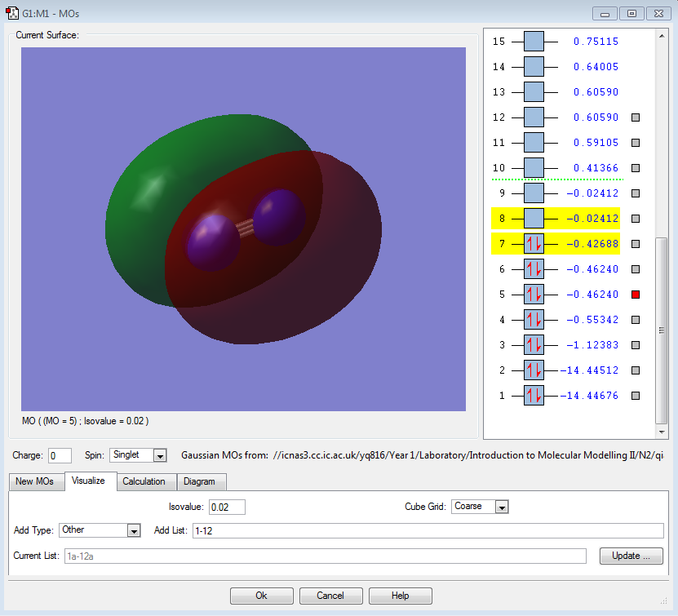Click occupied orbital box for MO 7
The width and height of the screenshot is (678, 616).
(534, 244)
